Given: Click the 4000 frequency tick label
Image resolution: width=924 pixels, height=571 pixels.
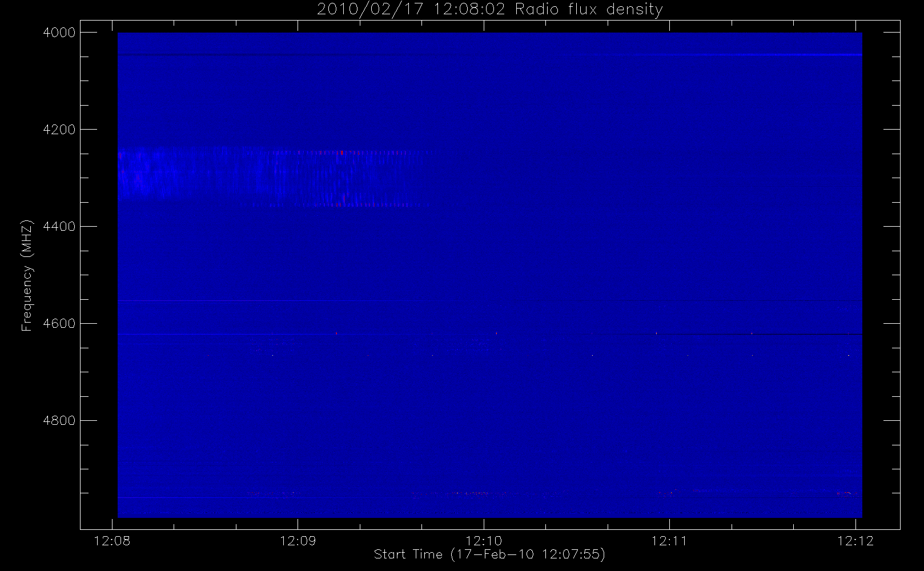Looking at the screenshot, I should pos(59,33).
